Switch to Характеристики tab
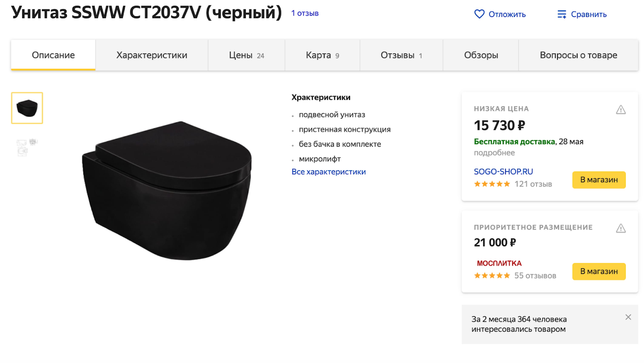Image resolution: width=644 pixels, height=363 pixels. [151, 55]
